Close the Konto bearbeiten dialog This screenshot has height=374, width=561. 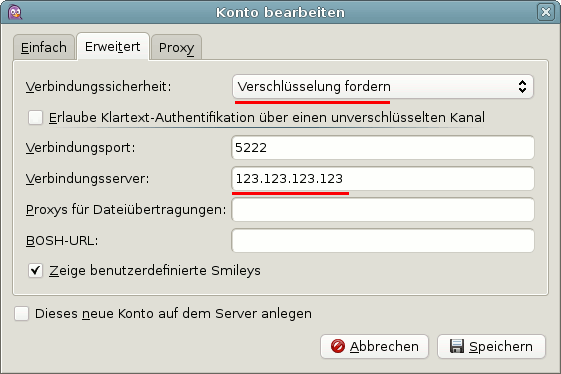tap(546, 12)
